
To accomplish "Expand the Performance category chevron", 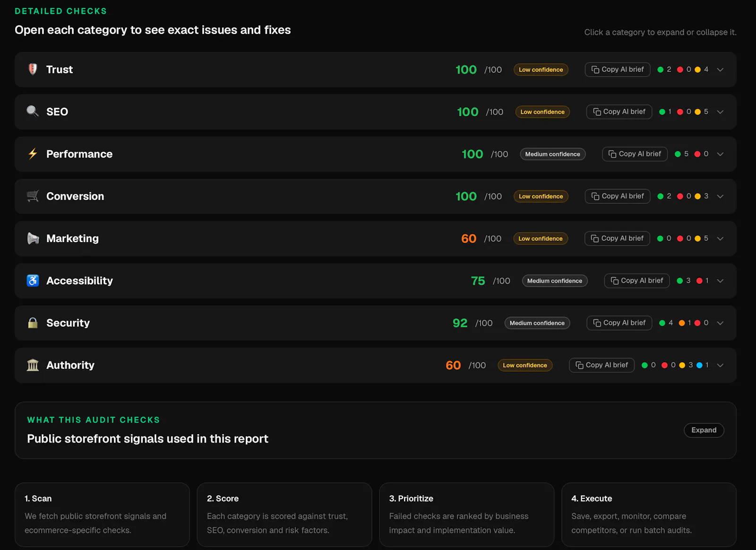I will click(720, 154).
